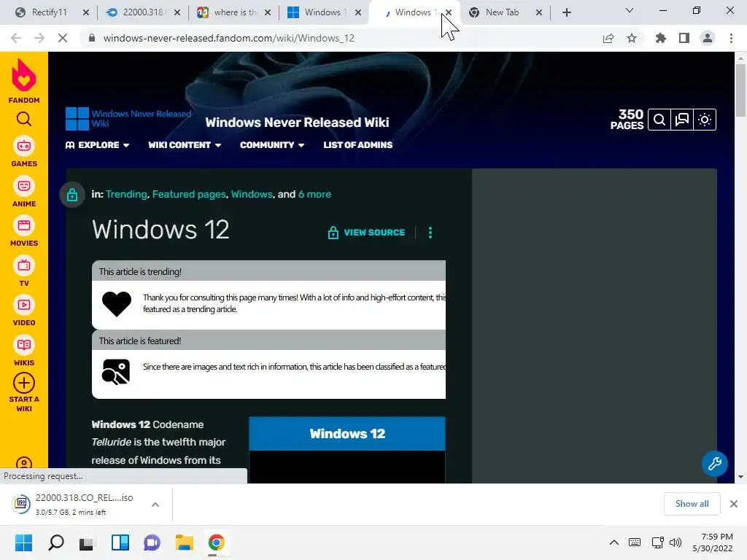Click the blue wrench tools button
This screenshot has width=747, height=560.
point(715,463)
